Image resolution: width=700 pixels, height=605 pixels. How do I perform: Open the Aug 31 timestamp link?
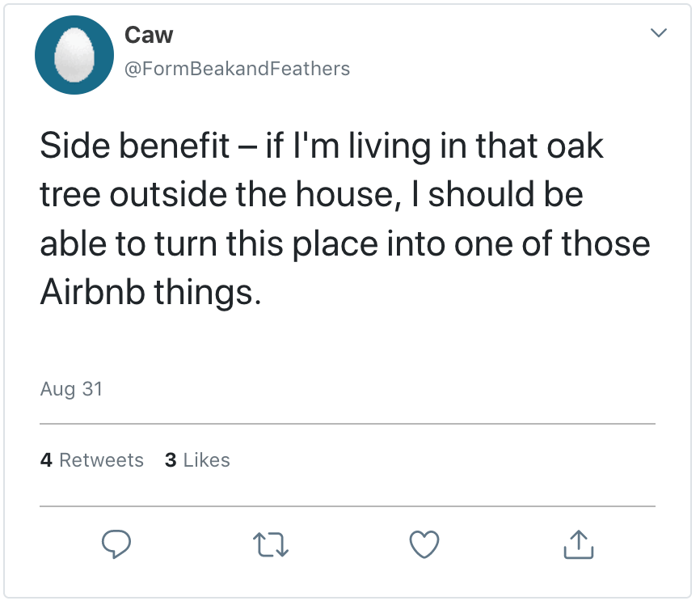click(71, 389)
